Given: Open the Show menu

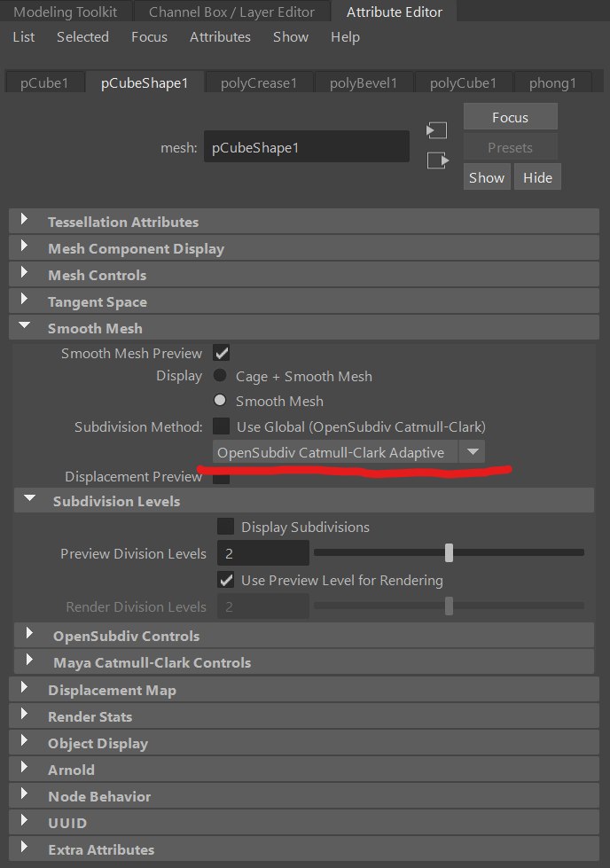Looking at the screenshot, I should (x=291, y=37).
